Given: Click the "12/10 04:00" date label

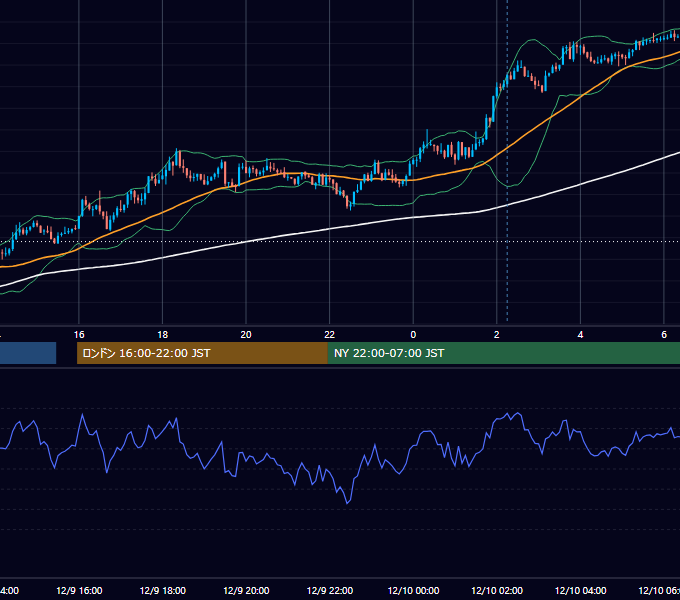Looking at the screenshot, I should (x=581, y=590).
